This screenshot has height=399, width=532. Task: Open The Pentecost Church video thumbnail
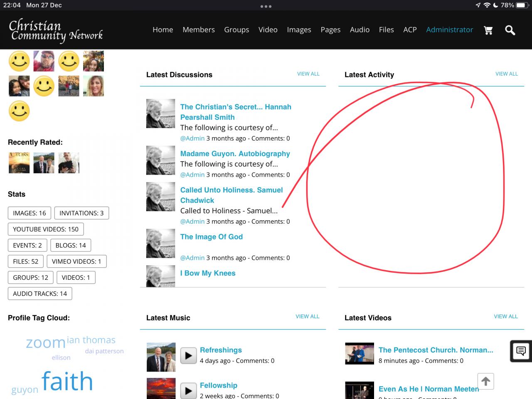tap(360, 353)
